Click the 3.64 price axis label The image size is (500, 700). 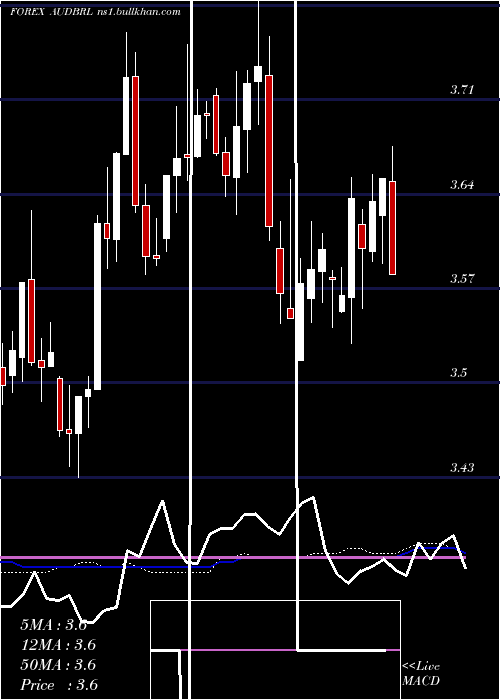pos(462,184)
